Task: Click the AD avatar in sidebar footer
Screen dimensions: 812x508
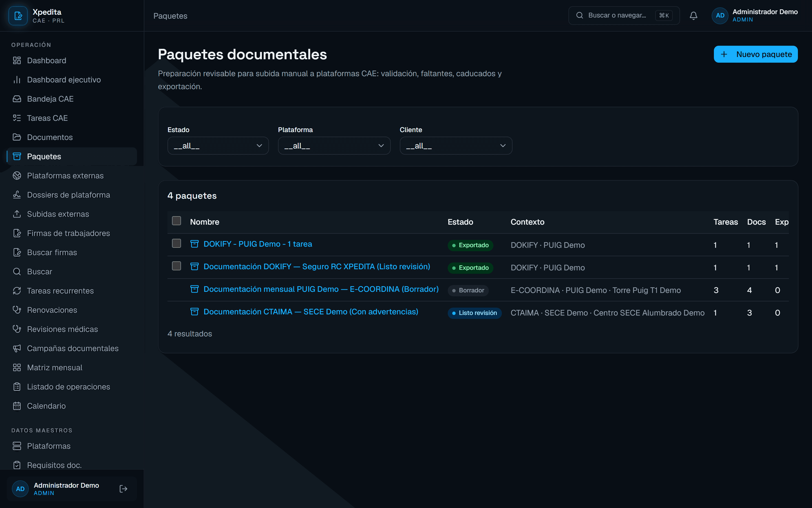Action: pyautogui.click(x=20, y=489)
